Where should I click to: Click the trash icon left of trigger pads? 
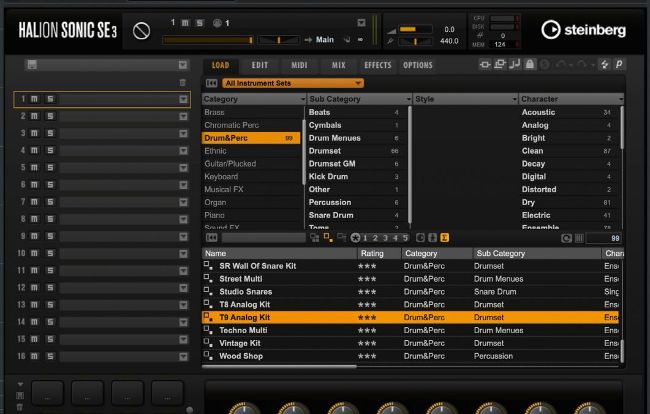pos(19,407)
